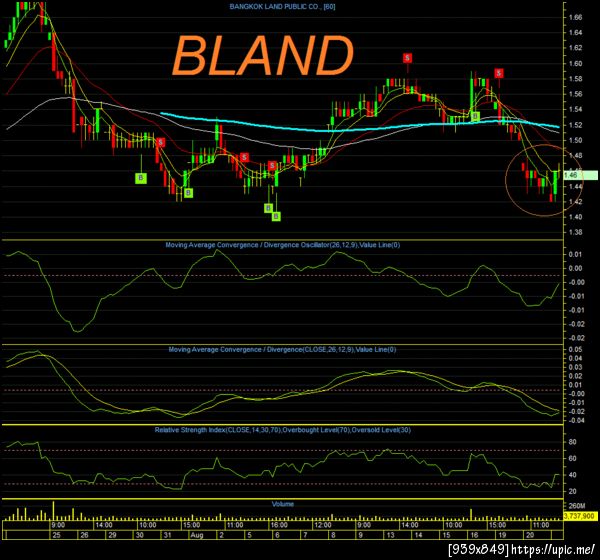Click the 1.60 price axis label
Image resolution: width=600 pixels, height=560 pixels.
coord(575,64)
